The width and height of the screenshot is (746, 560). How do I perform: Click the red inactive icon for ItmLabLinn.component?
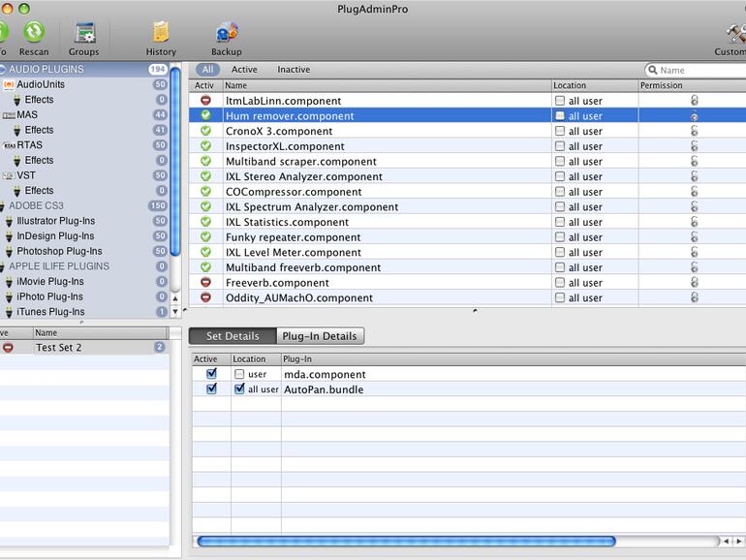(x=205, y=101)
